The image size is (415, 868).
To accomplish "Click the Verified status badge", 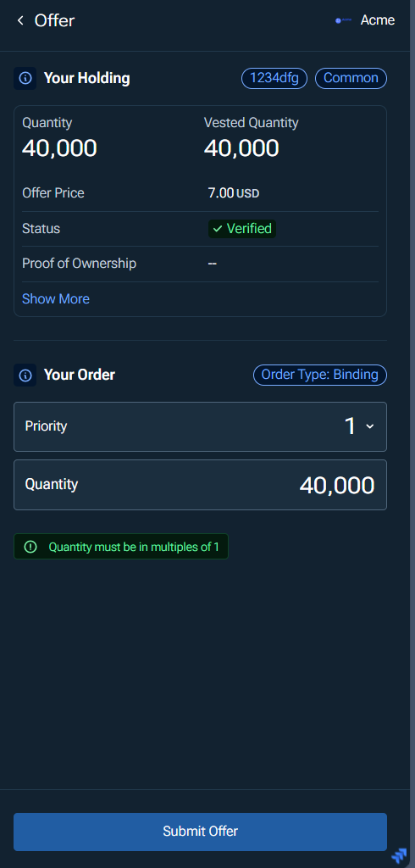I will (x=242, y=229).
